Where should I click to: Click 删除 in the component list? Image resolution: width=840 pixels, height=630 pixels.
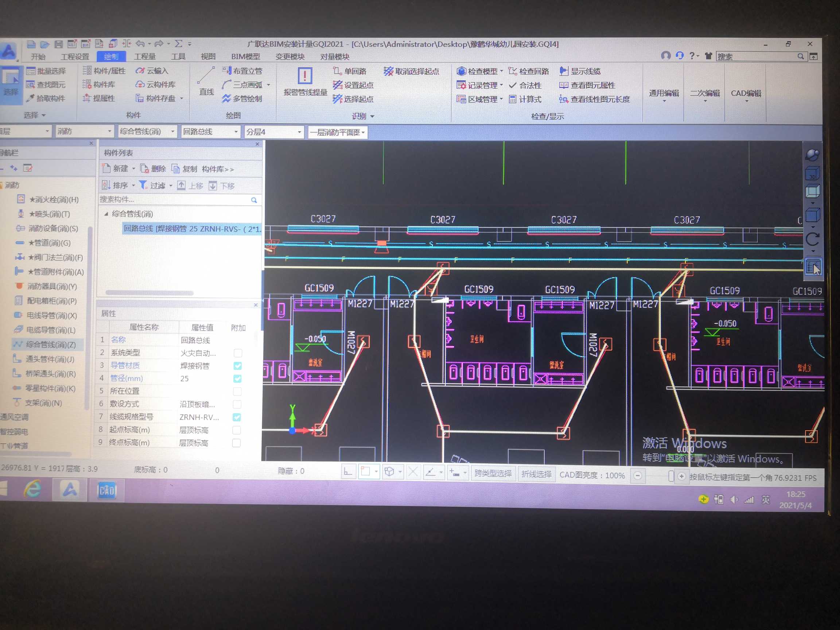point(153,168)
